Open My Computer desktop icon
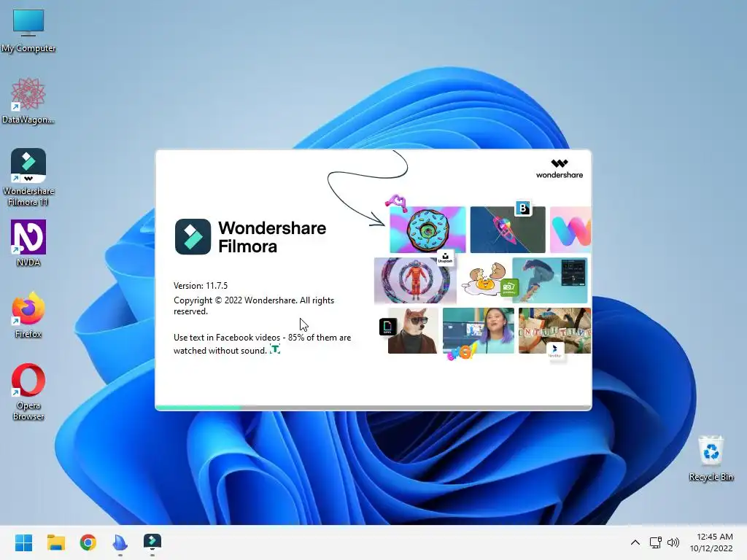The height and width of the screenshot is (560, 747). pos(28,31)
